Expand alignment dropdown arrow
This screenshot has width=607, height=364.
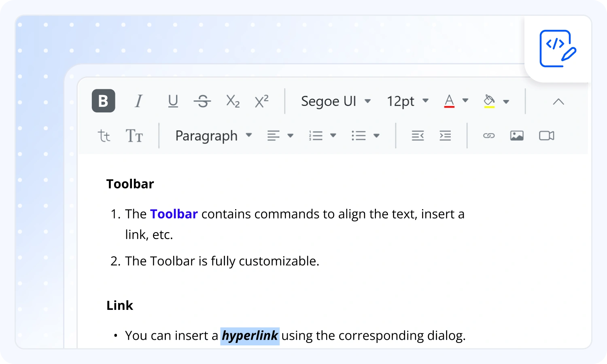pos(291,135)
